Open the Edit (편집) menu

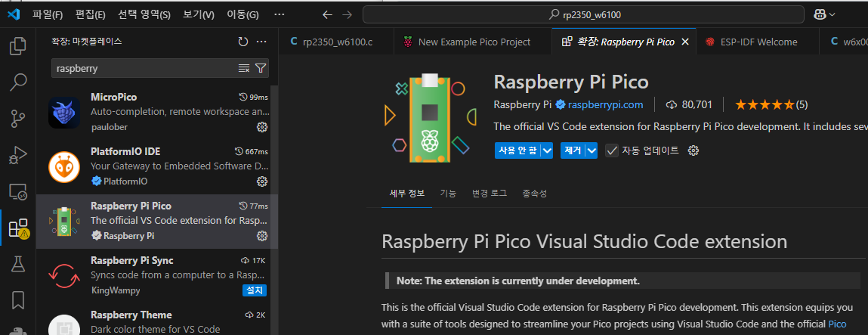(90, 14)
